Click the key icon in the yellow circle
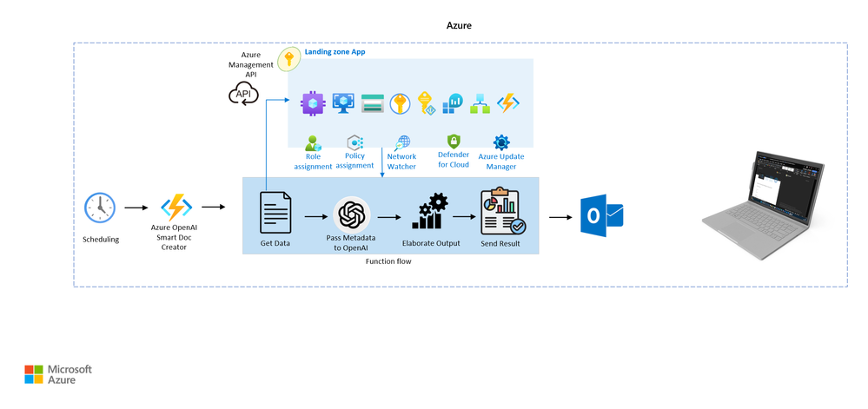868x409 pixels. click(288, 59)
